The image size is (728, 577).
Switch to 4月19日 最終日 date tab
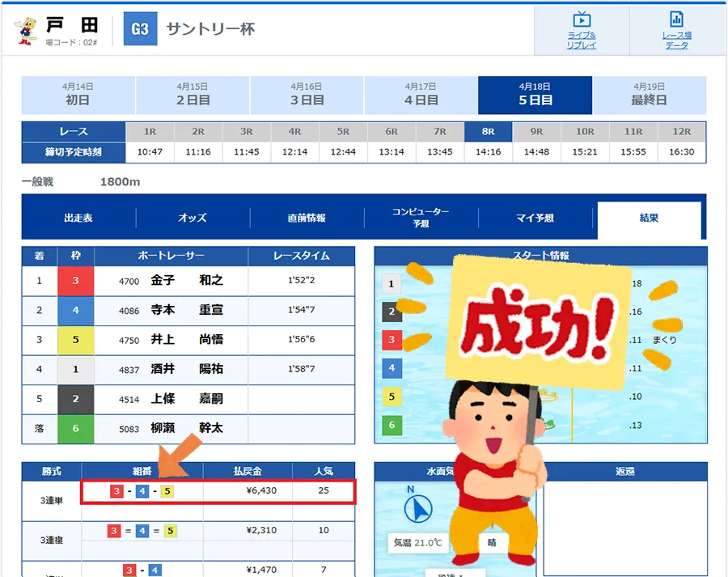[650, 95]
